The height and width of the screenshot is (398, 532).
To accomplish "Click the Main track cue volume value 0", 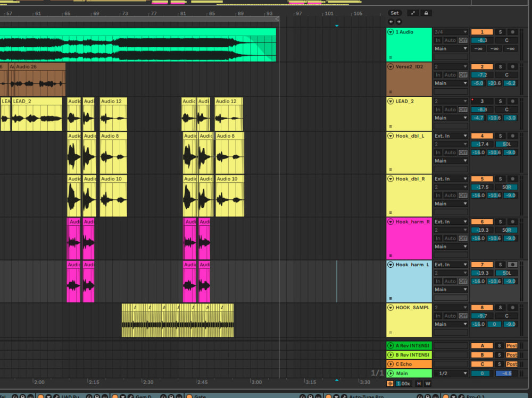I will [482, 373].
